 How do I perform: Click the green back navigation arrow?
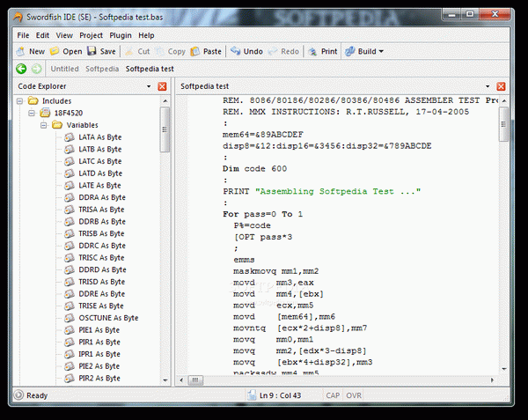point(21,69)
